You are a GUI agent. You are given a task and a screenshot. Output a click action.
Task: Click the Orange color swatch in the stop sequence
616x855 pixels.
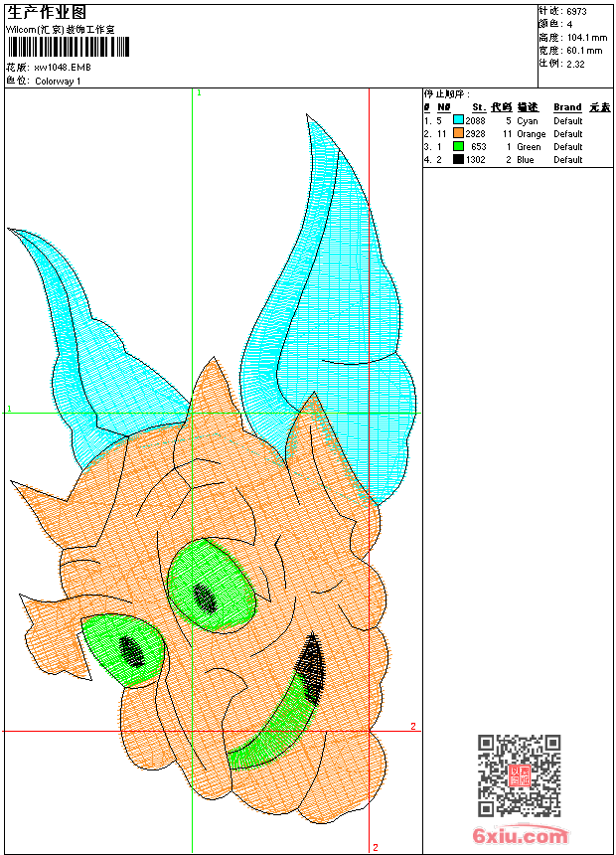(458, 133)
